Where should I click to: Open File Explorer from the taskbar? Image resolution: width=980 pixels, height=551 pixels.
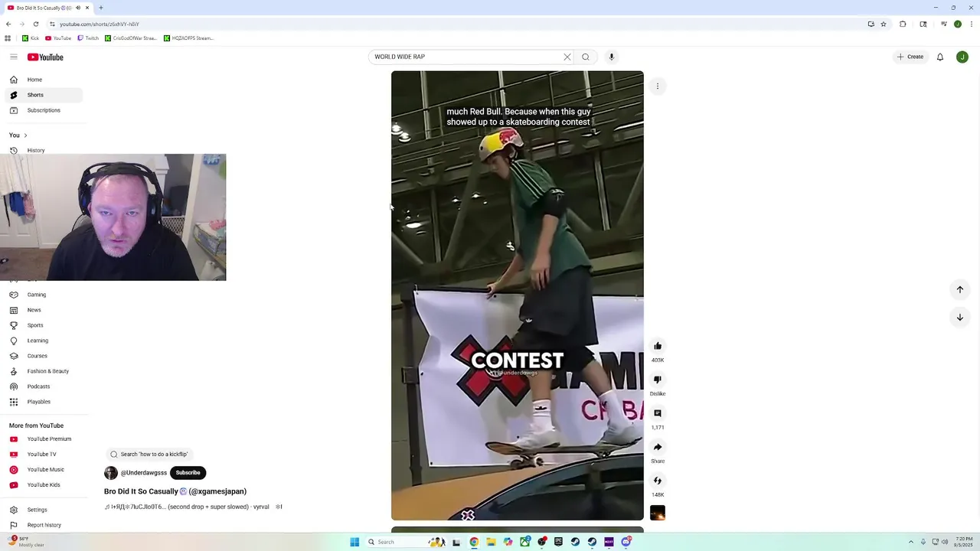pos(491,542)
